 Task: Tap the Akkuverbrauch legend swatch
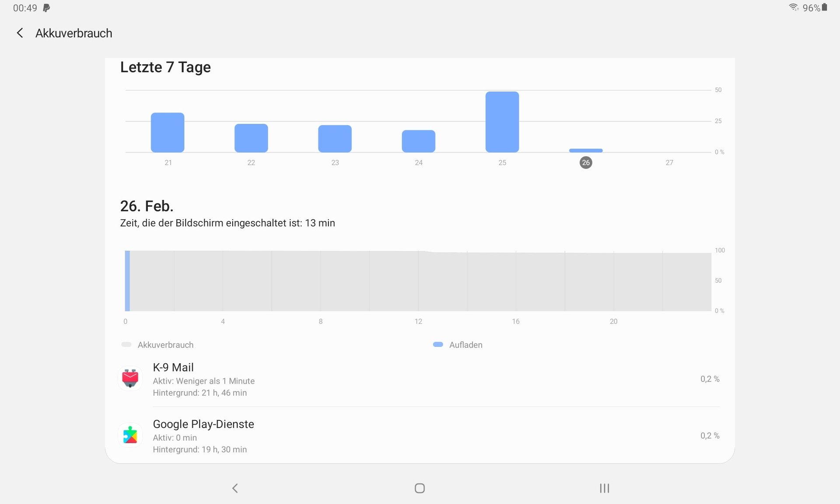(x=126, y=344)
